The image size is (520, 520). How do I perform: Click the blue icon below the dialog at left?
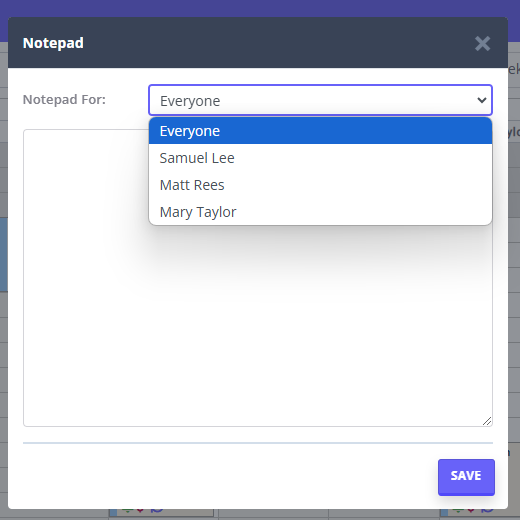click(157, 510)
